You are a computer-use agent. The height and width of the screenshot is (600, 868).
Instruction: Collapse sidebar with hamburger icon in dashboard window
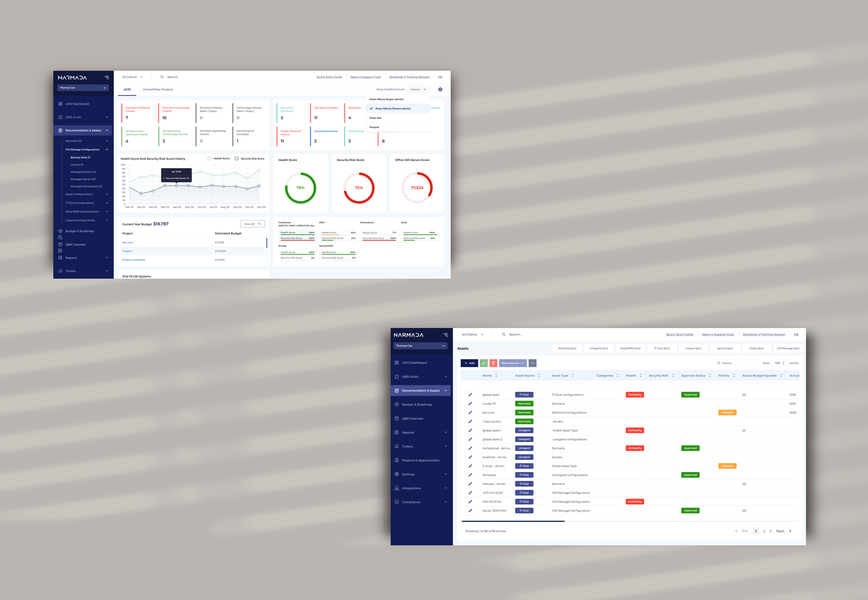(x=107, y=78)
